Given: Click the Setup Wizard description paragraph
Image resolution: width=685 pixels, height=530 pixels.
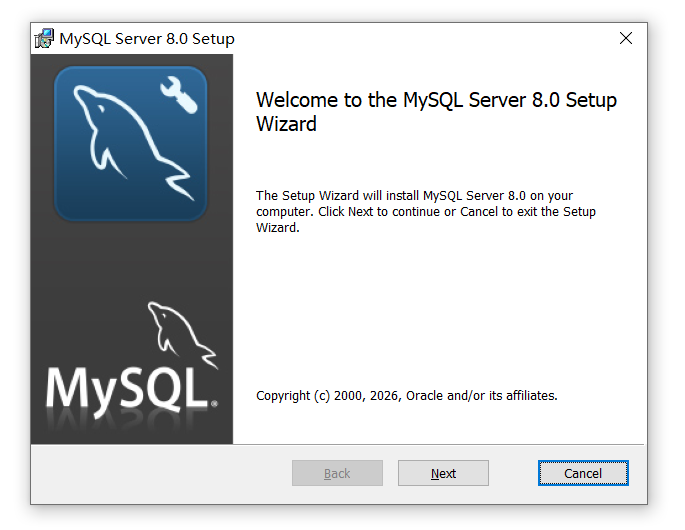Looking at the screenshot, I should pyautogui.click(x=426, y=211).
